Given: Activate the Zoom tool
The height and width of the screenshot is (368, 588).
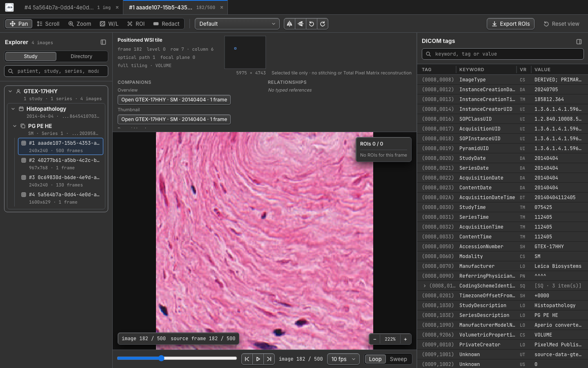Looking at the screenshot, I should point(80,24).
